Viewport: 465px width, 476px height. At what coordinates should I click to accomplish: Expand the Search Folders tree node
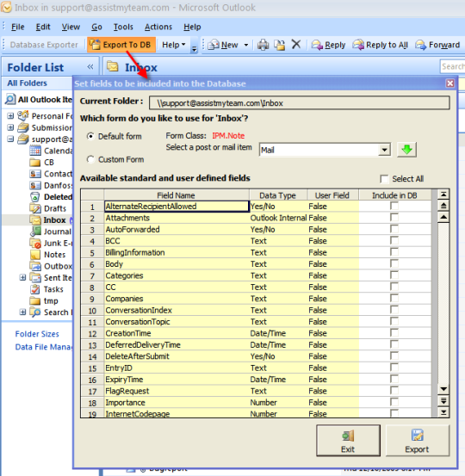[x=22, y=312]
